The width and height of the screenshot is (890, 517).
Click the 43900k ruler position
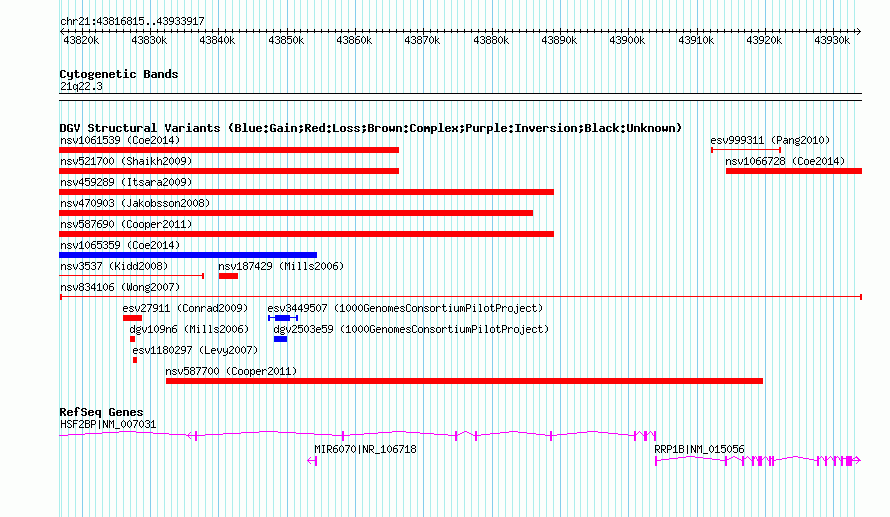627,40
